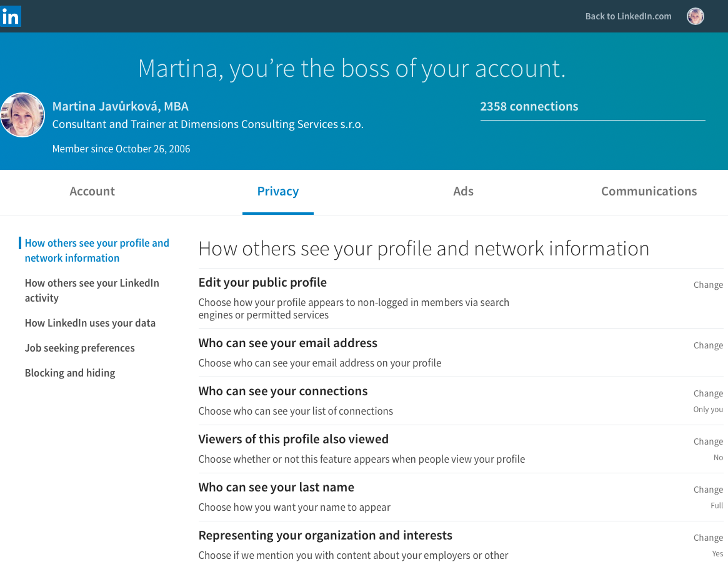Click Change for Representing your organization
This screenshot has width=728, height=562.
click(708, 538)
